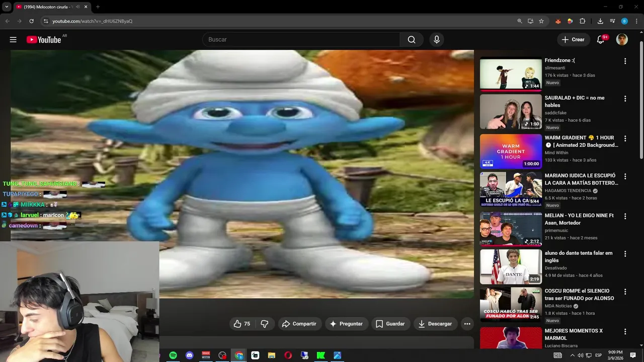This screenshot has width=644, height=362.
Task: Open Voicemeeter from the taskbar
Action: tap(206, 355)
